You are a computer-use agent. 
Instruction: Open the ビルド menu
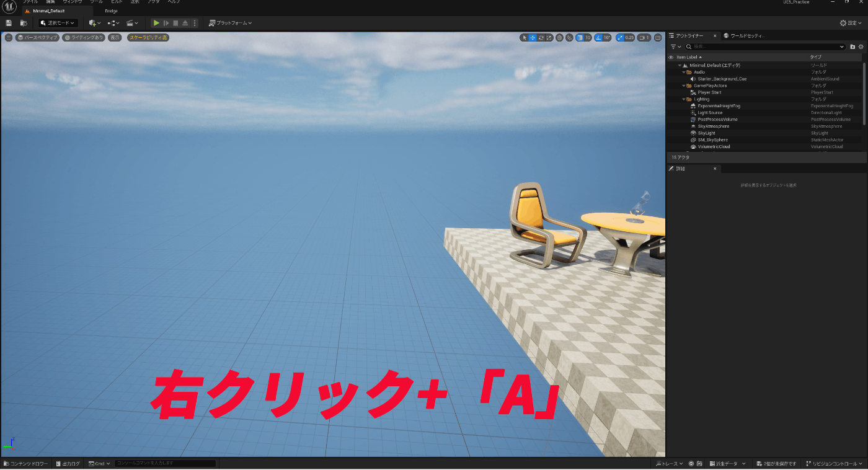117,2
